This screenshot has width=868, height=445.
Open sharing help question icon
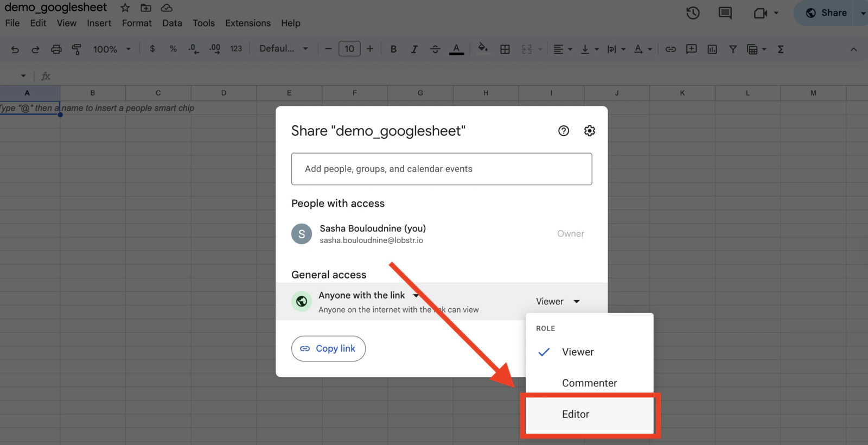tap(564, 131)
